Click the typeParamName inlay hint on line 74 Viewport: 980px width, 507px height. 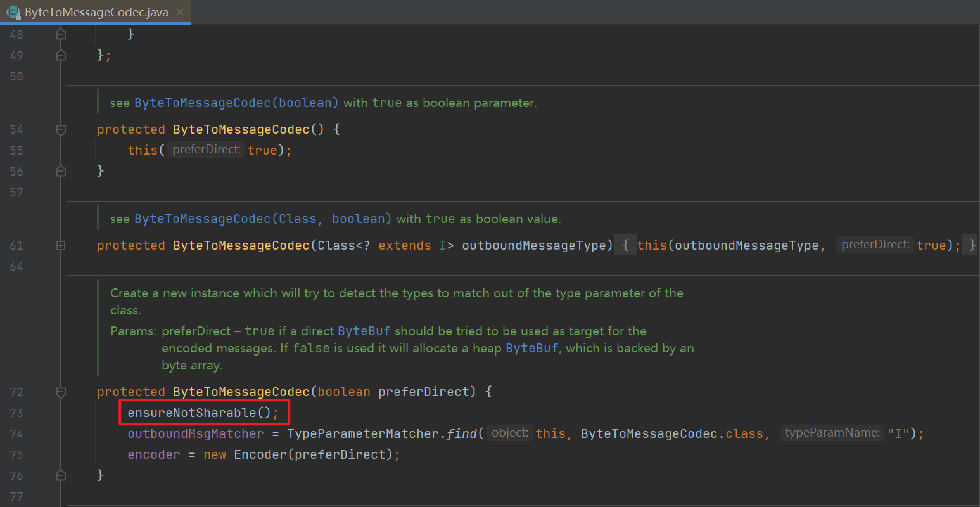coord(832,433)
